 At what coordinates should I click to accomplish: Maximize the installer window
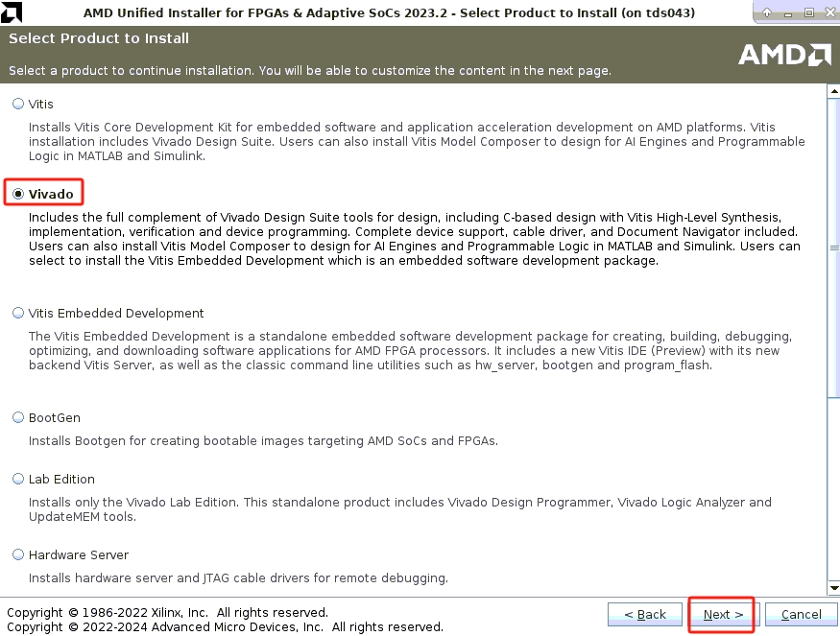coord(807,13)
